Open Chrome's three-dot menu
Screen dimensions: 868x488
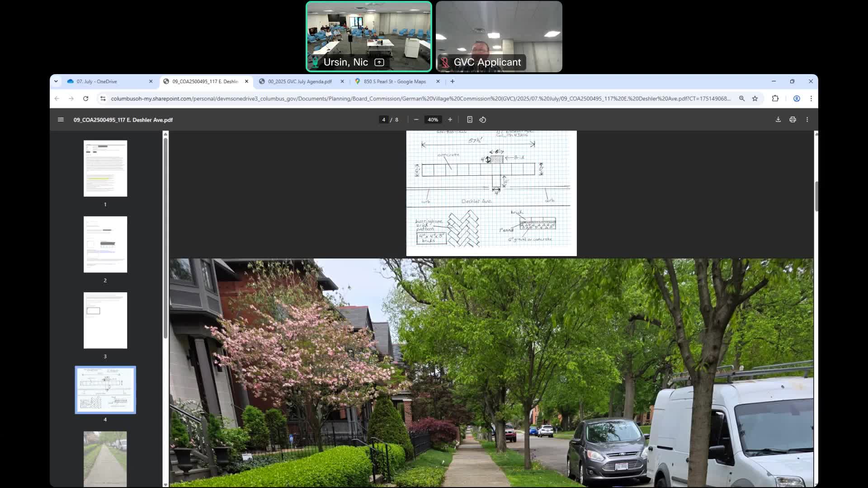click(811, 99)
